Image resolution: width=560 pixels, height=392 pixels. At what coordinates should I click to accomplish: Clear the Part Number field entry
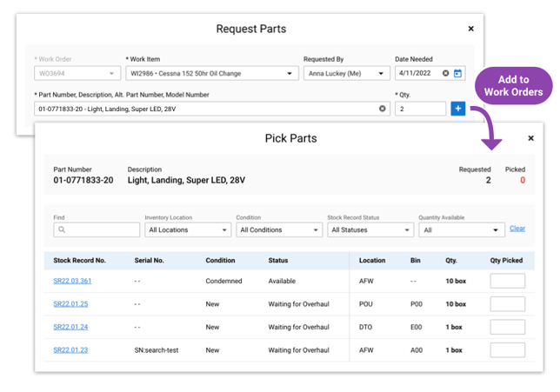pyautogui.click(x=382, y=109)
